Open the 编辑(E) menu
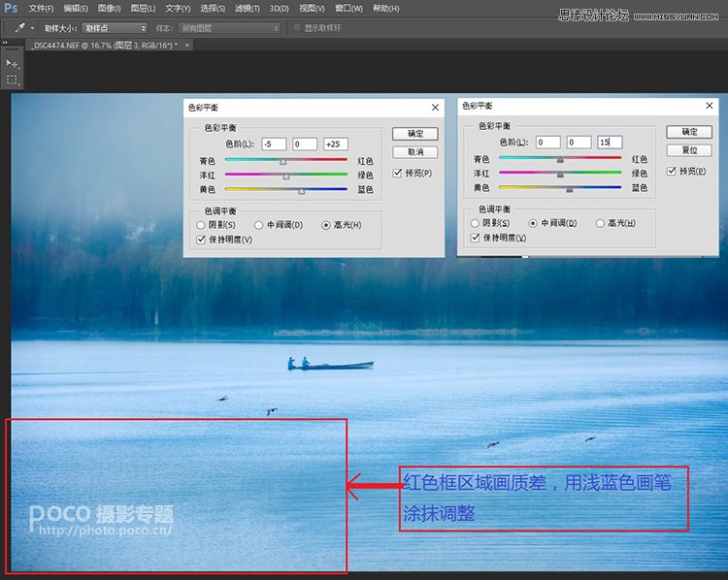This screenshot has width=728, height=580. (x=75, y=9)
